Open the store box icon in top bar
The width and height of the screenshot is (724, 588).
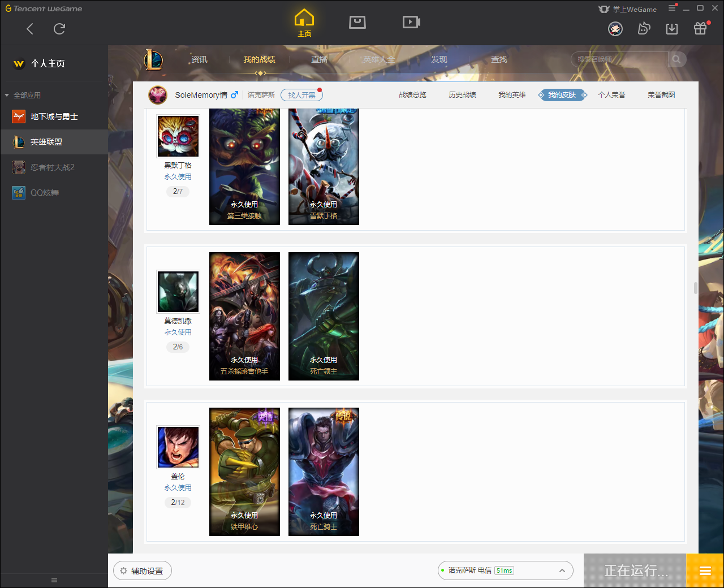[x=357, y=22]
